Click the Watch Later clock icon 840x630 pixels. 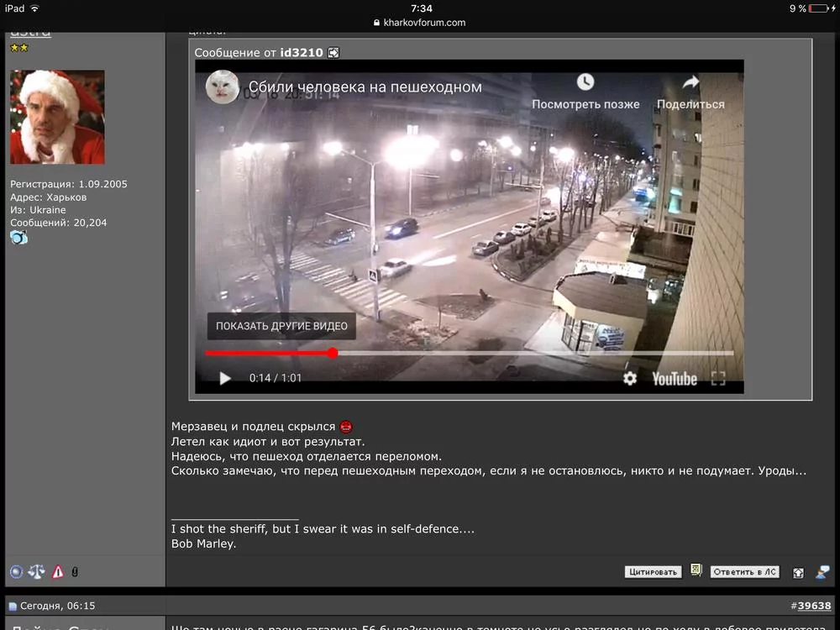585,82
